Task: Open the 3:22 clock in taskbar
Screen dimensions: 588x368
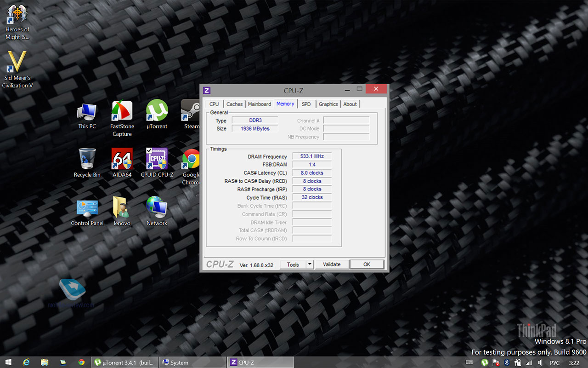Action: (x=574, y=363)
